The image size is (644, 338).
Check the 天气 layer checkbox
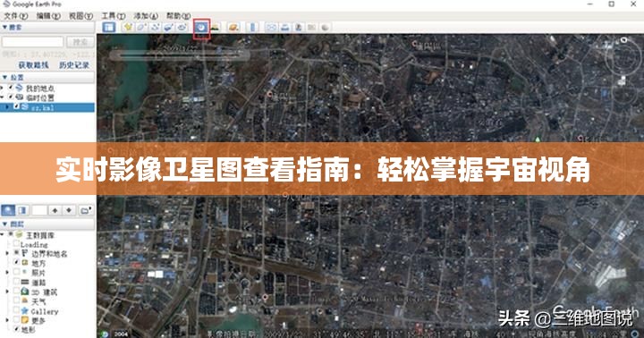tap(16, 301)
